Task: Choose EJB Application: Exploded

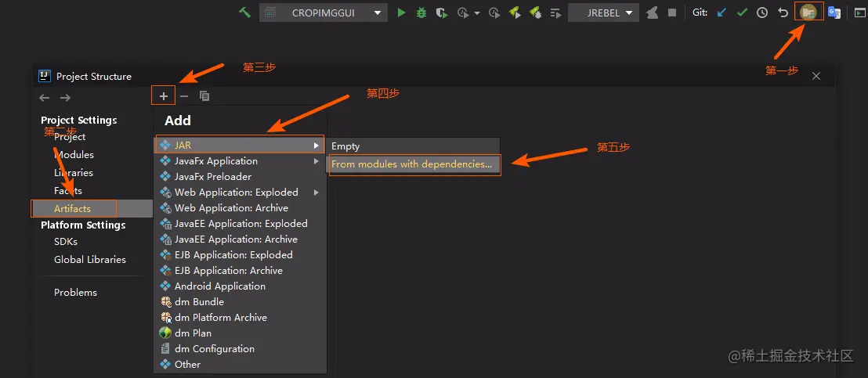Action: tap(240, 255)
